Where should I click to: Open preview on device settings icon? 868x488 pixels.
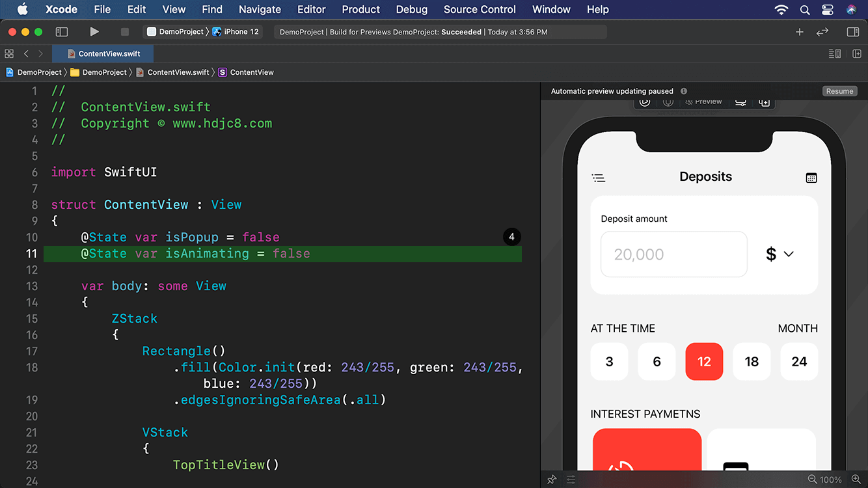coord(740,102)
